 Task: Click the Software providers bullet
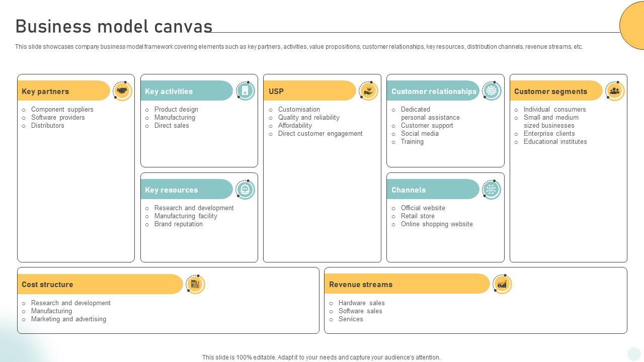tap(58, 118)
